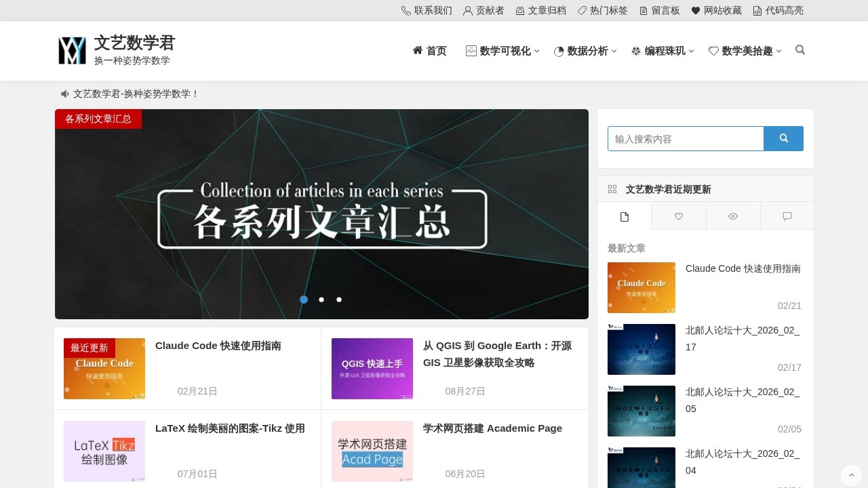Click the 首页 menu item
Image resolution: width=868 pixels, height=488 pixels.
coord(429,50)
